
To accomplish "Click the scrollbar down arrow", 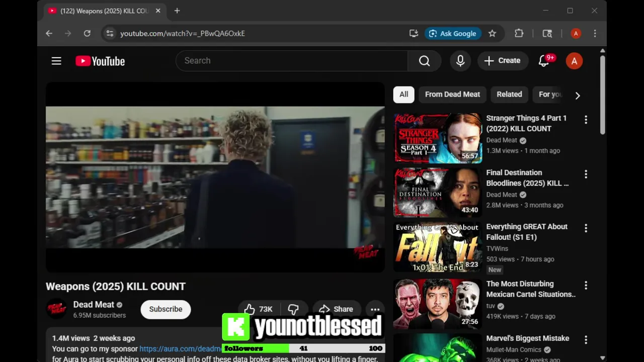I will (602, 357).
